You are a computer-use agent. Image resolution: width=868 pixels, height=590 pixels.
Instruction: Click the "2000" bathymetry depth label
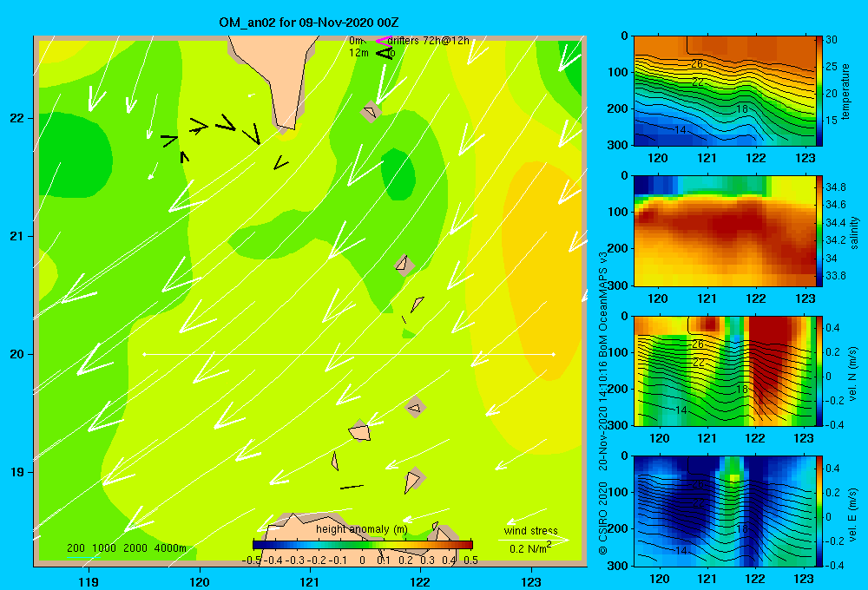[135, 548]
